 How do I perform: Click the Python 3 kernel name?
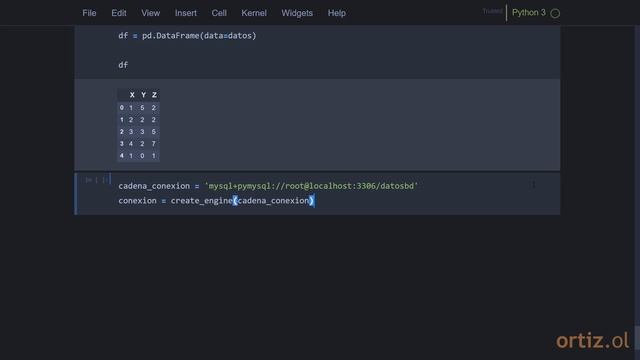coord(529,13)
